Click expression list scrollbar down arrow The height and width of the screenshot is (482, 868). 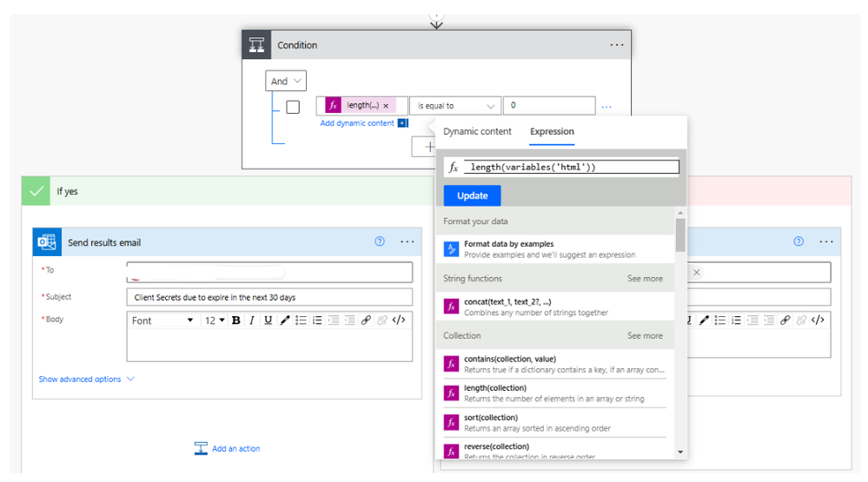pyautogui.click(x=680, y=452)
